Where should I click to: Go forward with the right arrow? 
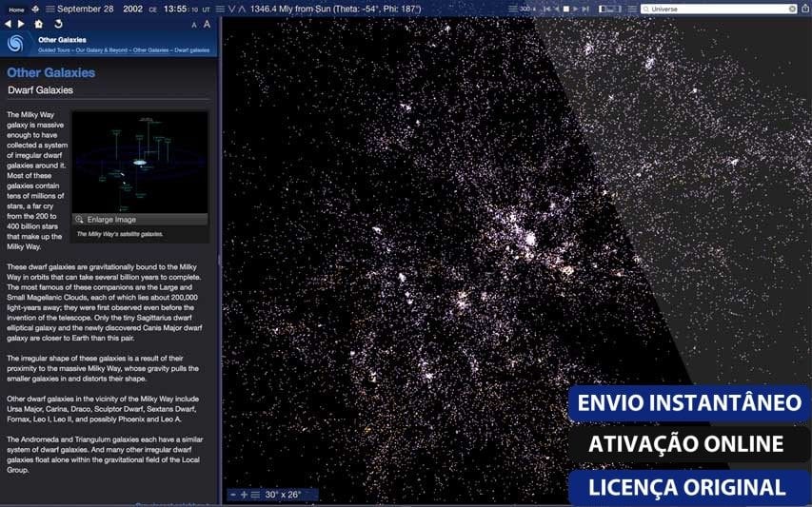[x=21, y=24]
